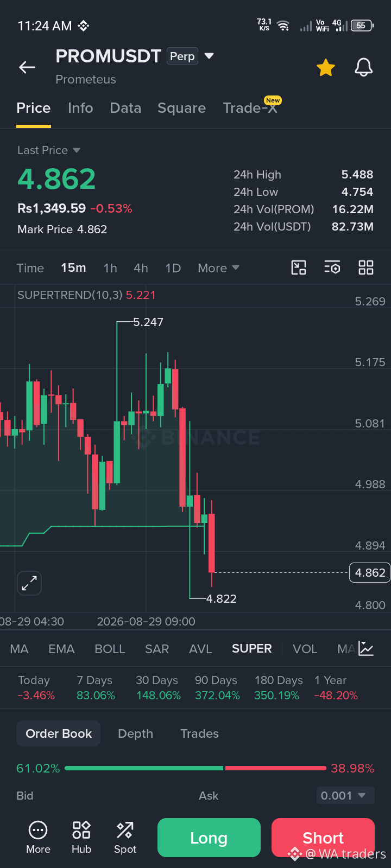Open chart indicator settings icon
This screenshot has width=391, height=868.
[332, 267]
